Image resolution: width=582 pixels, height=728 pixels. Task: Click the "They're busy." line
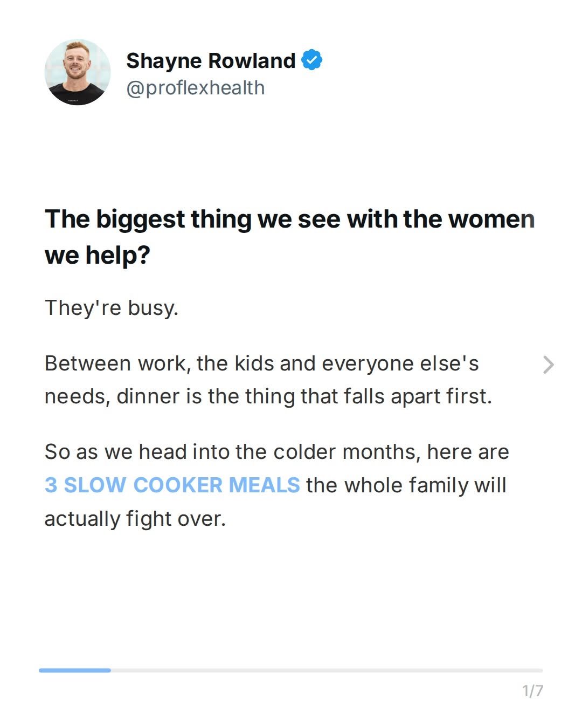111,308
